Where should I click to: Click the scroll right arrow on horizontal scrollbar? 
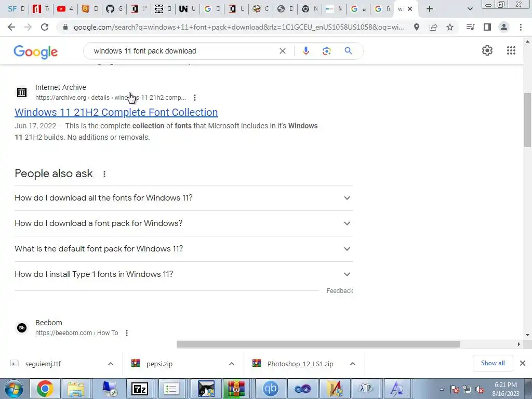pos(519,344)
